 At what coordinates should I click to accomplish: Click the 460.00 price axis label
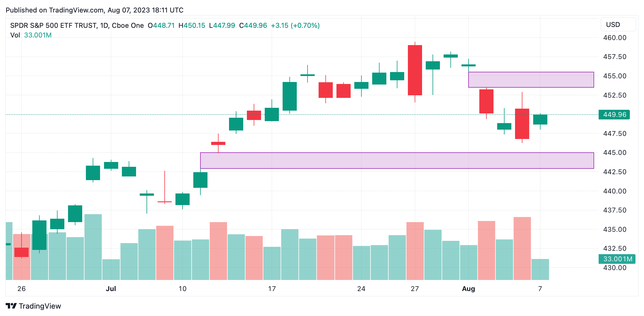(x=615, y=38)
